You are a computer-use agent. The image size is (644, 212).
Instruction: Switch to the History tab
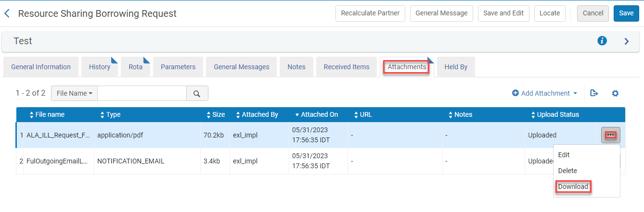(100, 67)
